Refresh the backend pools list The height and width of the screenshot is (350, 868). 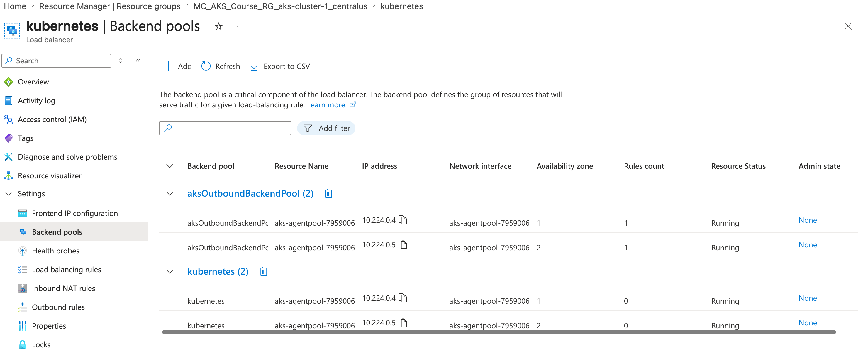click(221, 66)
